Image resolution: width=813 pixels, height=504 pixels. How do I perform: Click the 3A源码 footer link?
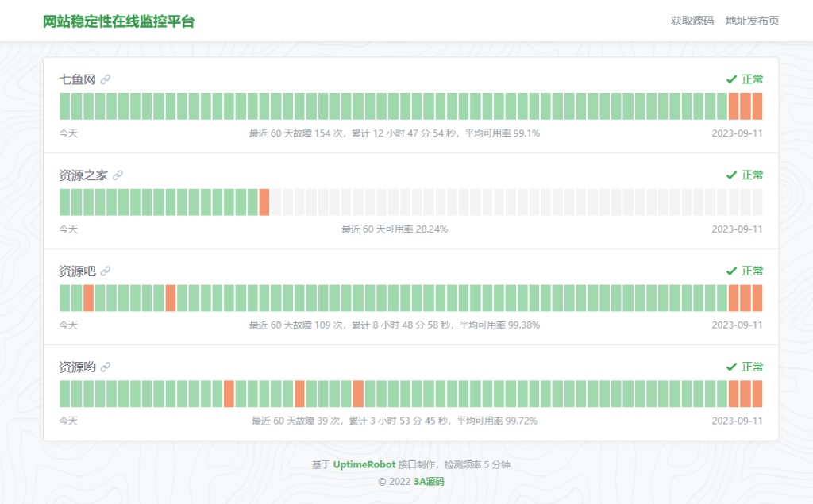pos(428,482)
